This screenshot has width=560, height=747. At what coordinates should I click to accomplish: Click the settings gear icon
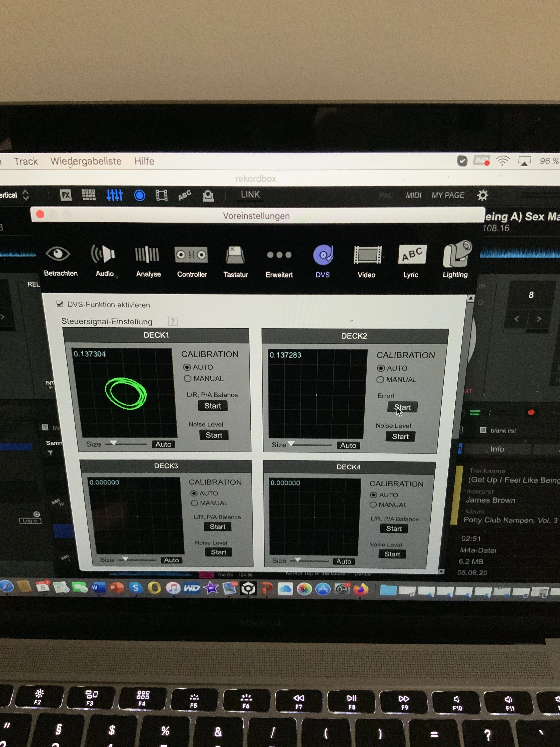483,195
